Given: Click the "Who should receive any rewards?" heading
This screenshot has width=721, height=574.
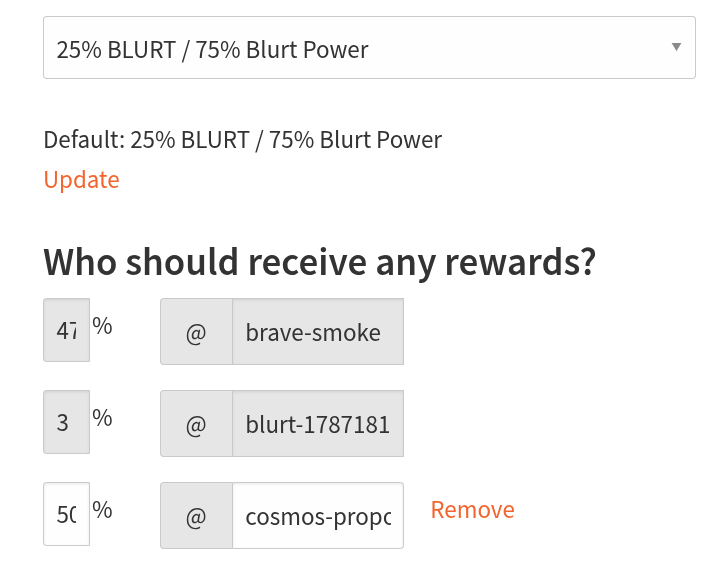Looking at the screenshot, I should pyautogui.click(x=319, y=262).
